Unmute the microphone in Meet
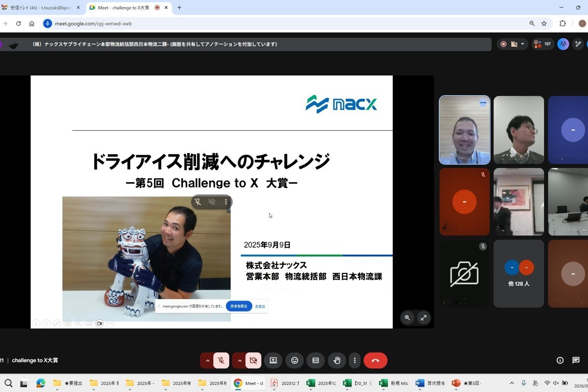Image resolution: width=588 pixels, height=392 pixels. point(221,360)
